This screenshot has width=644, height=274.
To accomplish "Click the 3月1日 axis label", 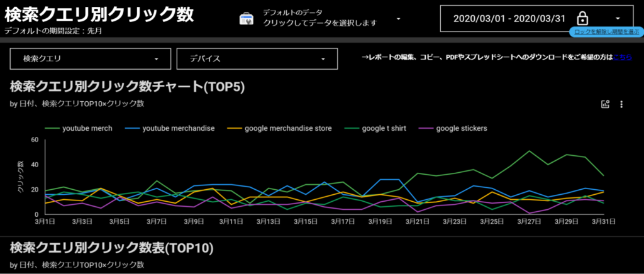I will 45,222.
